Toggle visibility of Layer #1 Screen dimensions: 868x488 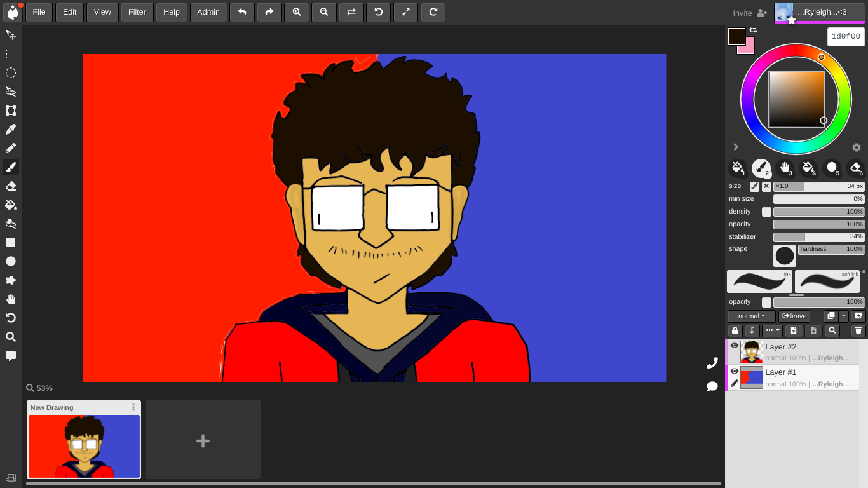click(735, 371)
